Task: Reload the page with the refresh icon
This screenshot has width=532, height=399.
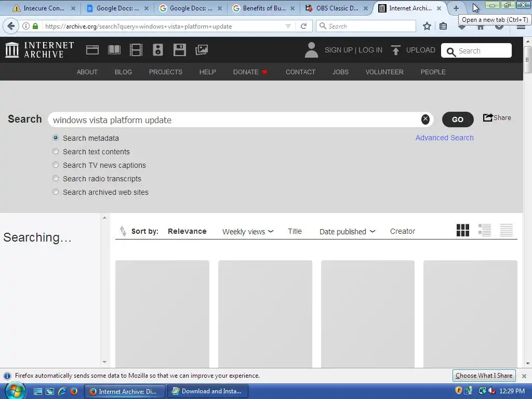Action: tap(303, 26)
